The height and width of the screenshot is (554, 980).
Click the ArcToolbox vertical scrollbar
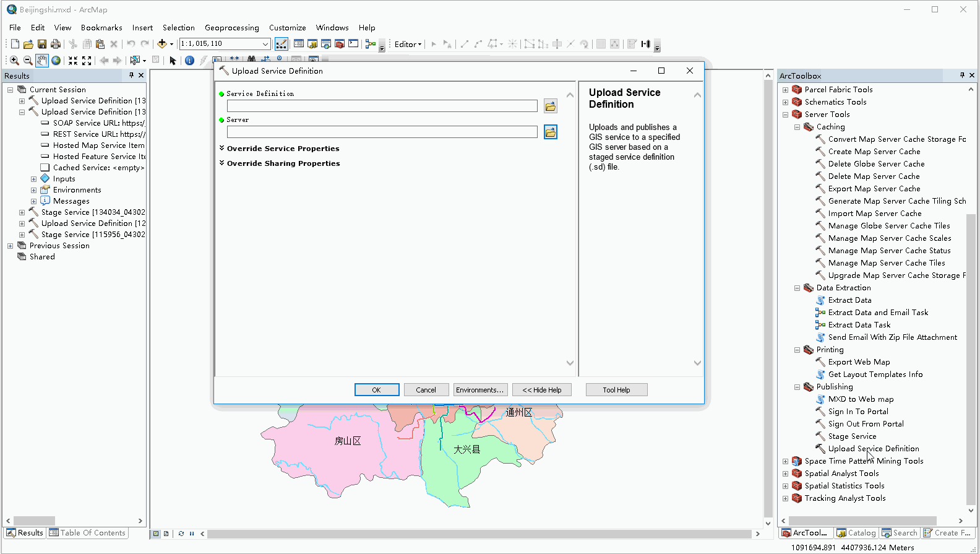point(971,359)
